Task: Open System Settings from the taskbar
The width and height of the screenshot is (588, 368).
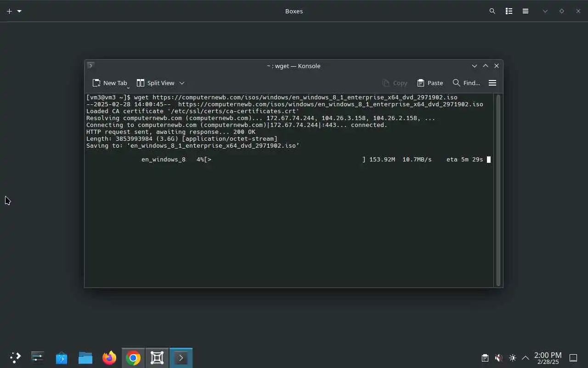Action: pyautogui.click(x=38, y=357)
